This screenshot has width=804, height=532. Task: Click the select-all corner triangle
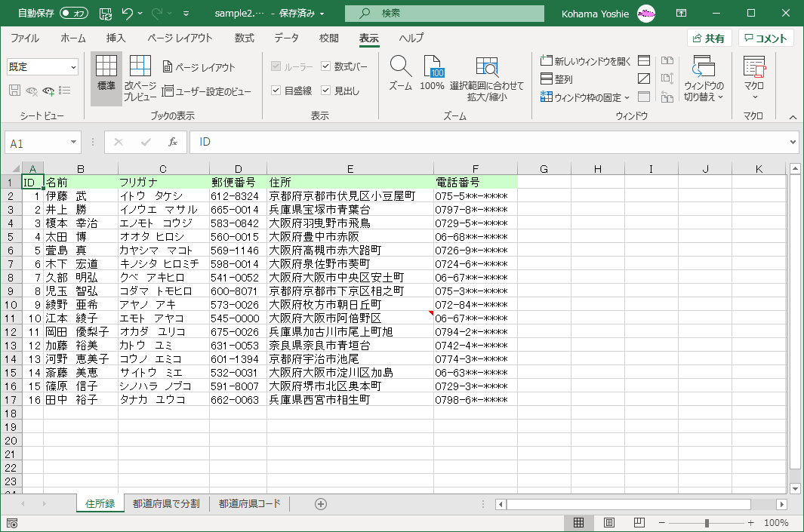15,168
